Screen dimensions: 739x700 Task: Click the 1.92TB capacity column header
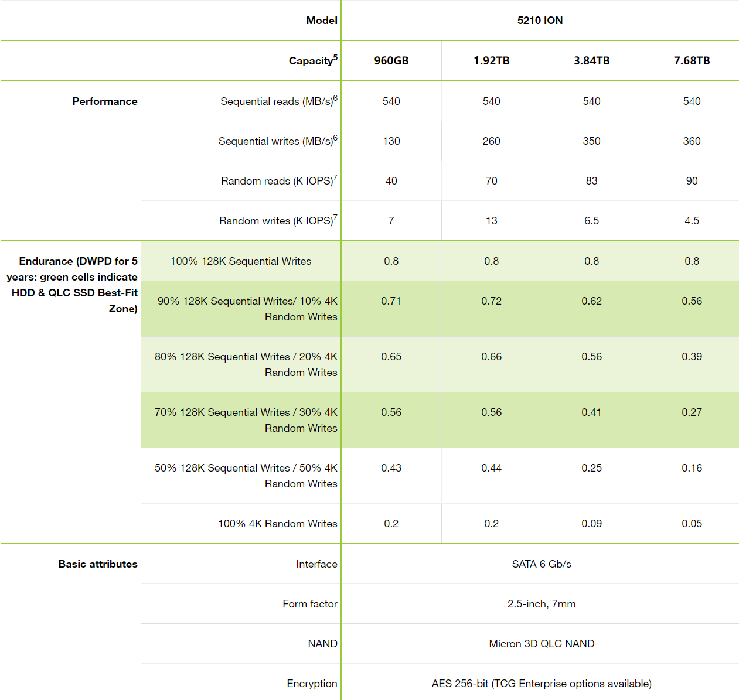coord(491,61)
